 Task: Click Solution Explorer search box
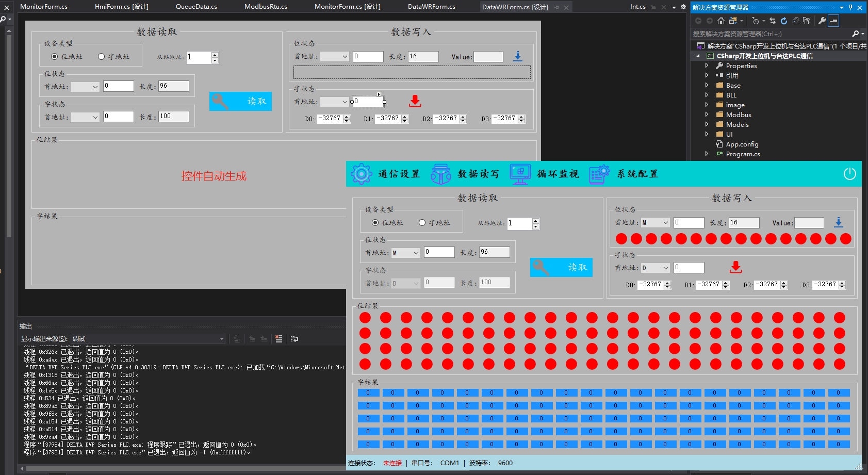[x=771, y=34]
